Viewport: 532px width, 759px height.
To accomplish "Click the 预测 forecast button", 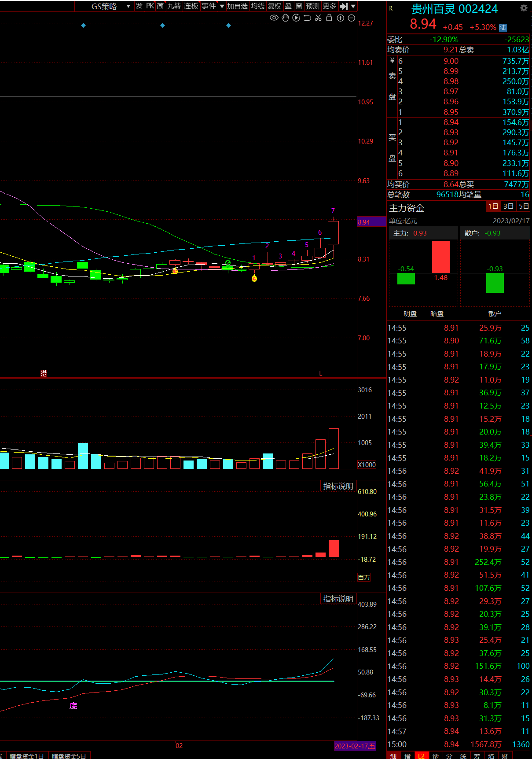I will click(313, 6).
